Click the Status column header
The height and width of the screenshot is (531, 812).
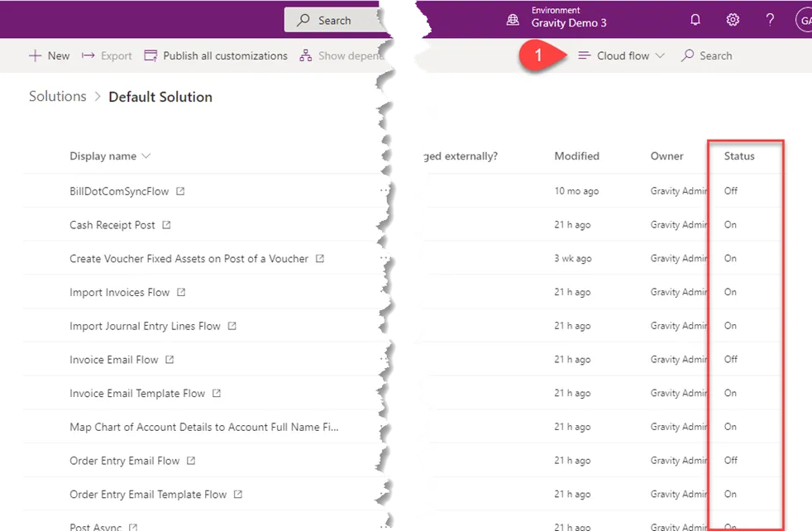click(739, 156)
